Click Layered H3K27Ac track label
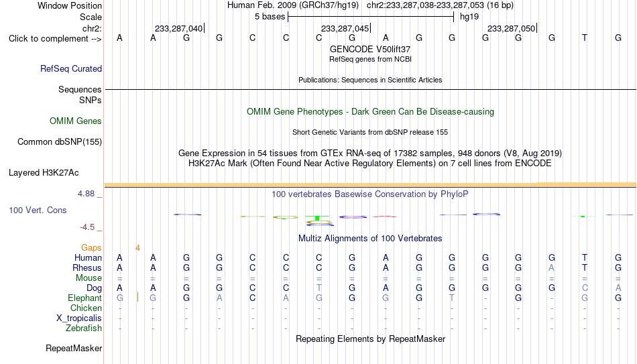 [44, 173]
